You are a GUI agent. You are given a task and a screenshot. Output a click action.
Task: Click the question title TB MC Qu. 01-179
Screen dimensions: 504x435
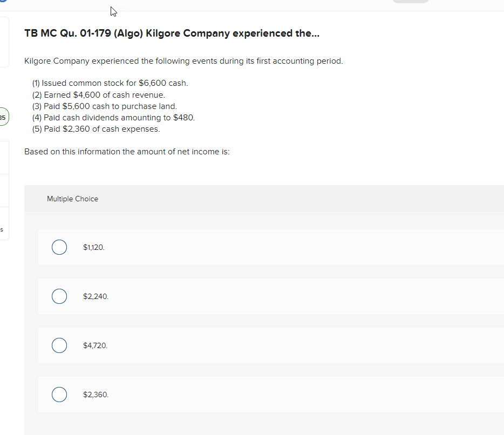172,33
